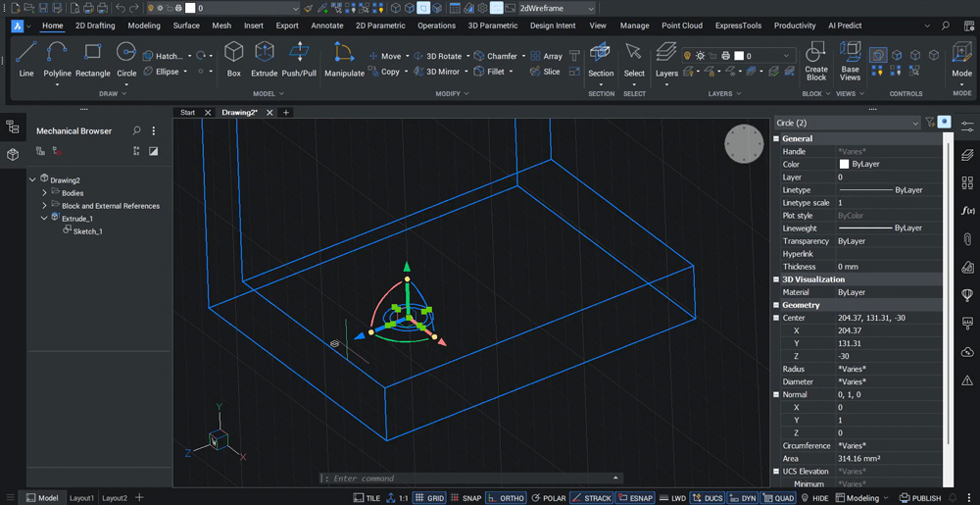Toggle LWD lineweight display
This screenshot has width=980, height=505.
[x=672, y=498]
